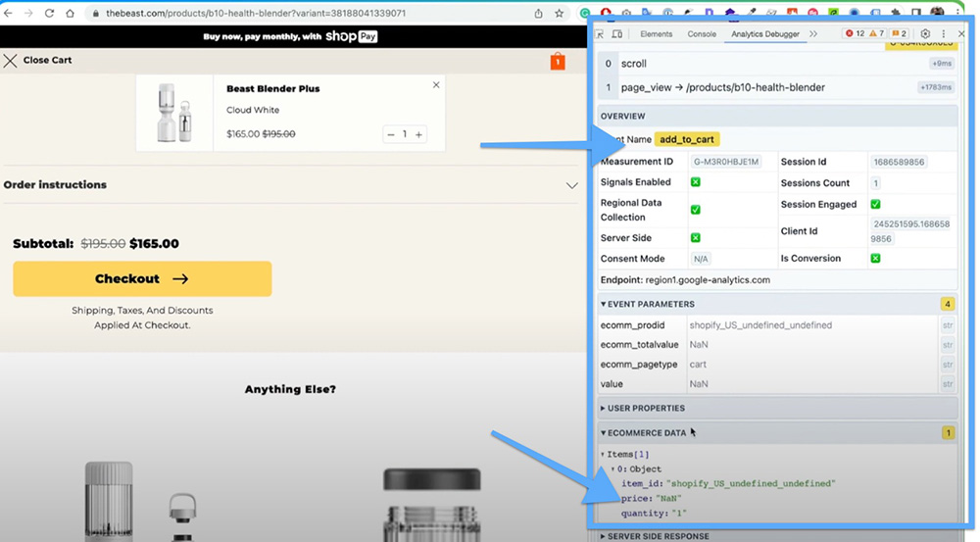Viewport: 980px width, 542px height.
Task: Open the 2 issues badge in DevTools
Action: pos(900,33)
